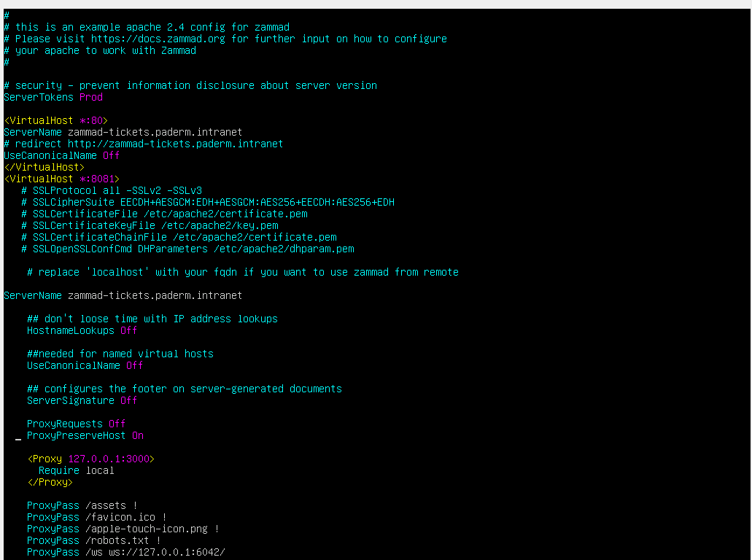Click the '# SSLProtocol all -SSLv2 -SSLv3' comment
The width and height of the screenshot is (752, 560).
pos(112,190)
